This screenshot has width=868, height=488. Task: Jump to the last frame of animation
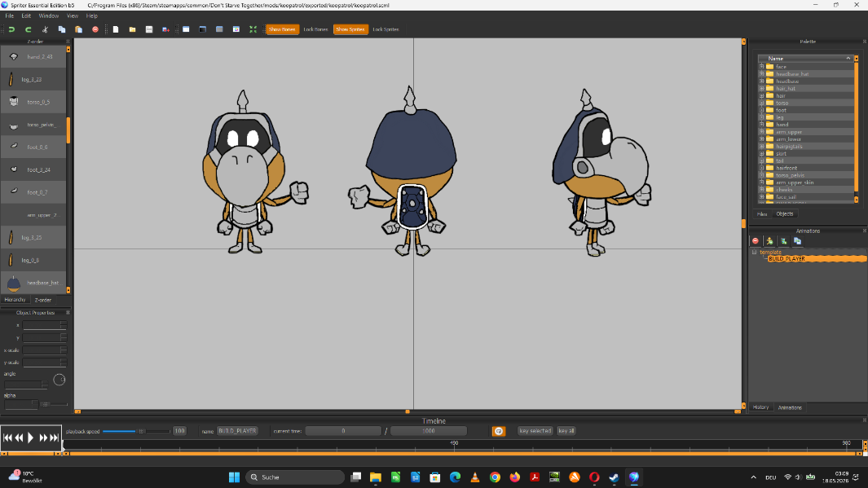55,437
